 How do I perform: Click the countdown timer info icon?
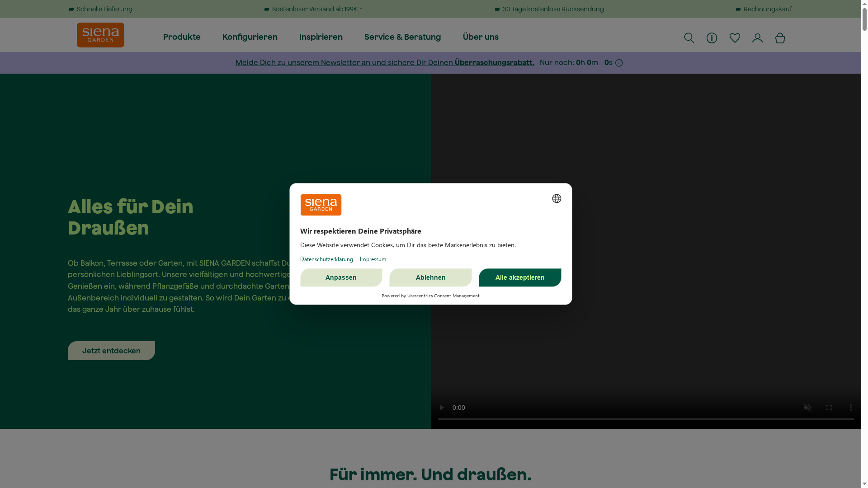[x=619, y=63]
